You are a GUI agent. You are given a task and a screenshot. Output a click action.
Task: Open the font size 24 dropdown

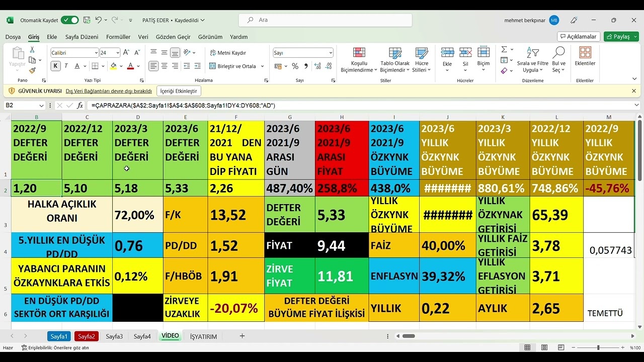coord(118,53)
